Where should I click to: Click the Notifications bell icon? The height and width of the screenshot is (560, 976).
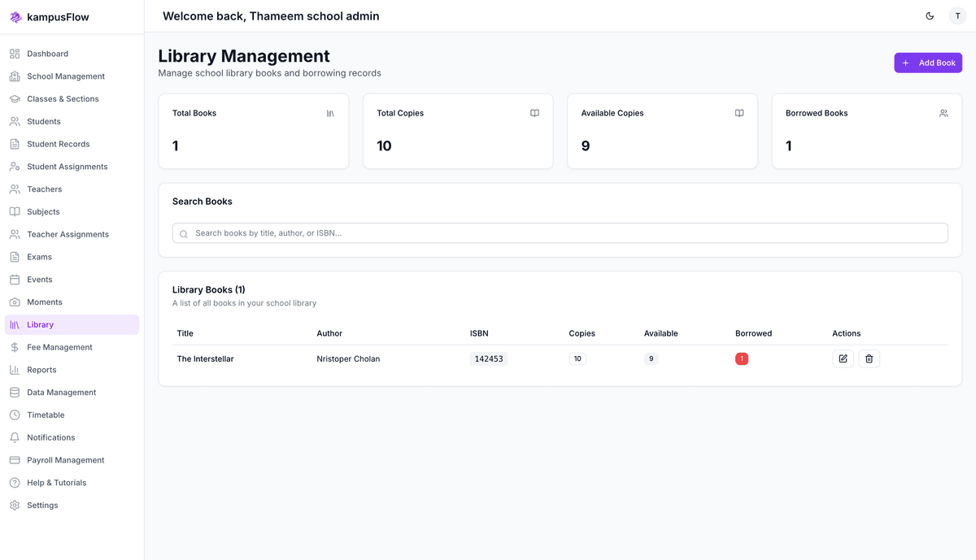[x=15, y=437]
